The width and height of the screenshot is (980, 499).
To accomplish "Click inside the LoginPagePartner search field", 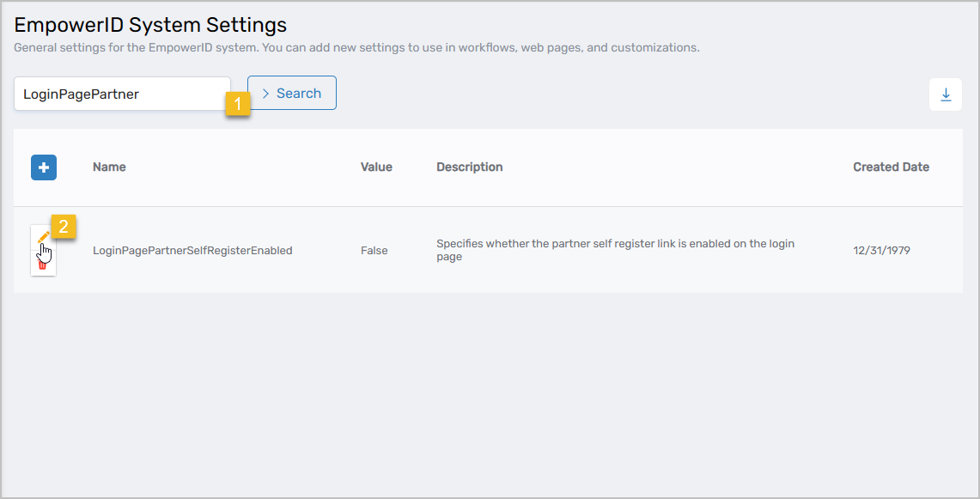I will point(120,94).
